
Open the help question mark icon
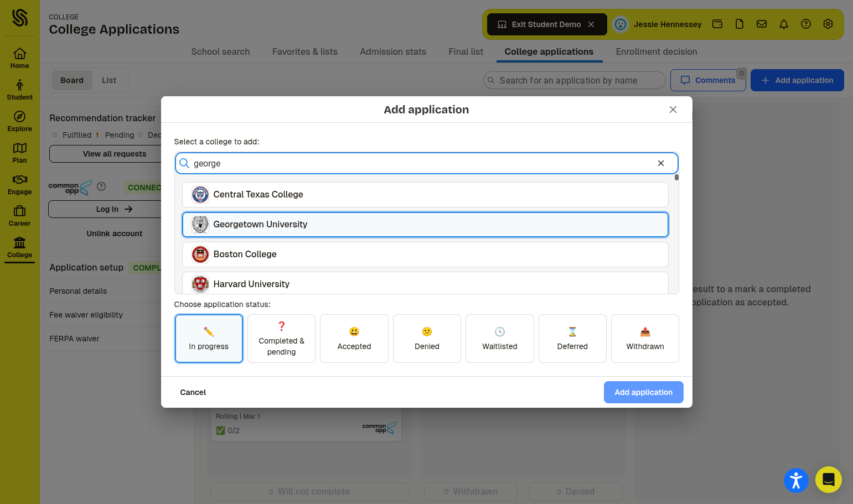(x=806, y=24)
